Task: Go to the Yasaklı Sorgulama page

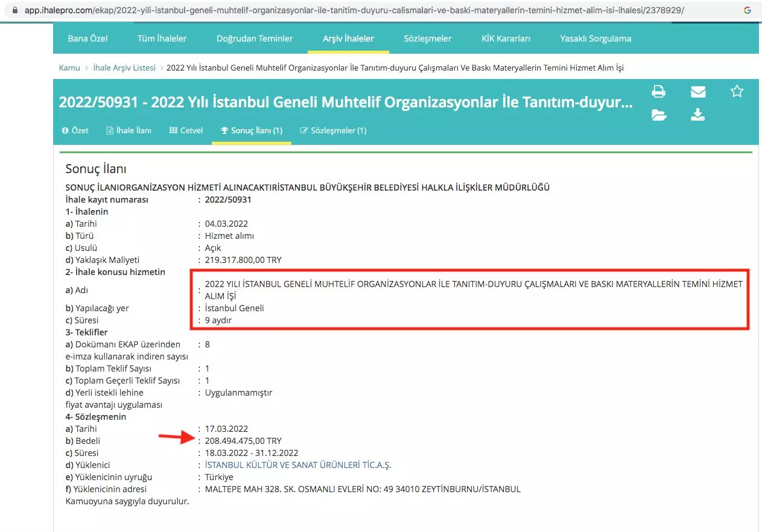Action: (594, 37)
